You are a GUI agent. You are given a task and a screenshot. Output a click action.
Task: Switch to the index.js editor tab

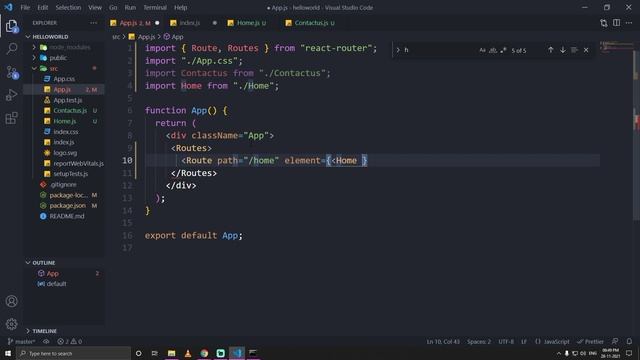[x=193, y=23]
